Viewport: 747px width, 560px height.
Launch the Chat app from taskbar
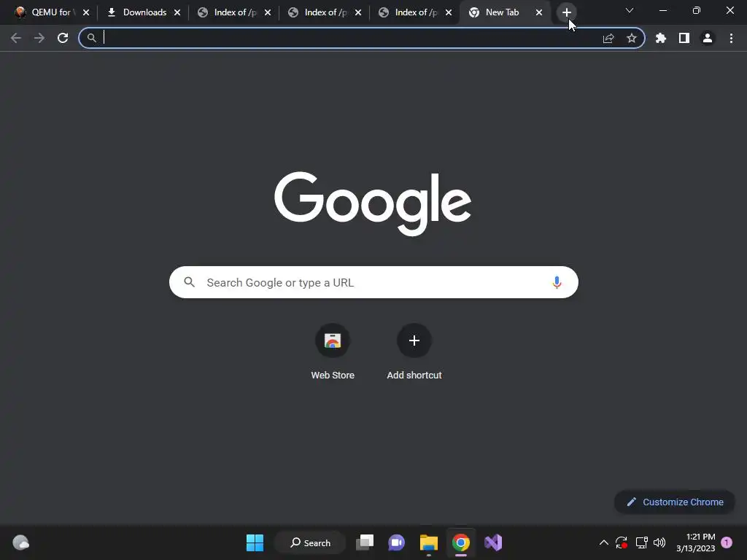[x=396, y=542]
